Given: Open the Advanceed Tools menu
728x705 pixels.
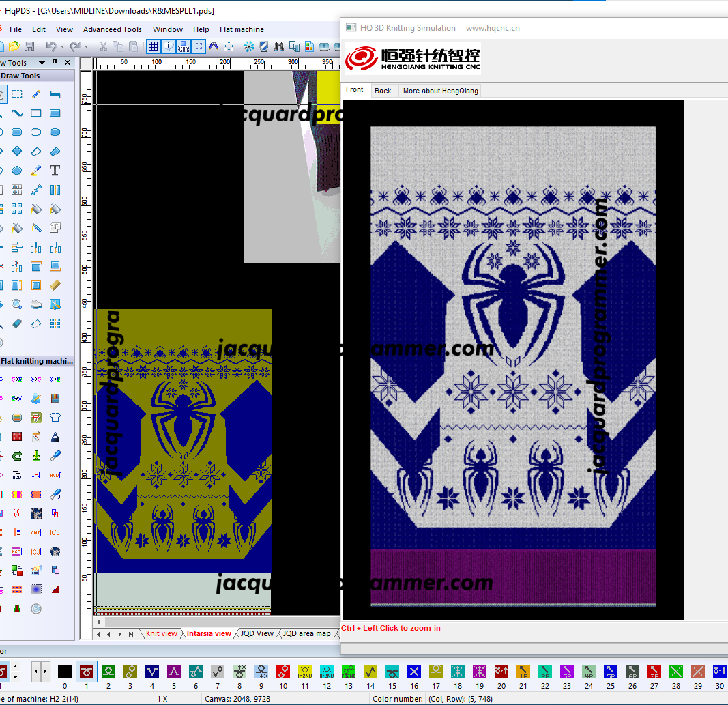Looking at the screenshot, I should point(113,29).
